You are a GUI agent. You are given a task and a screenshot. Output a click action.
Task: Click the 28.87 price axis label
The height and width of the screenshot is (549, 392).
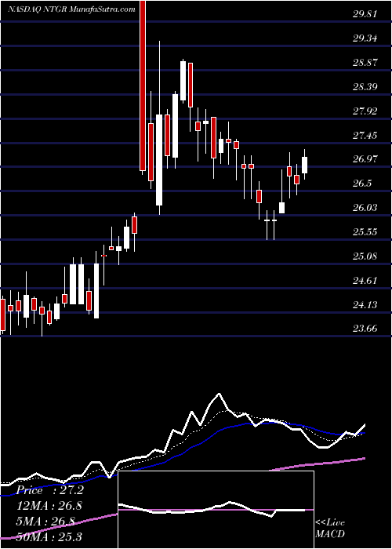365,63
